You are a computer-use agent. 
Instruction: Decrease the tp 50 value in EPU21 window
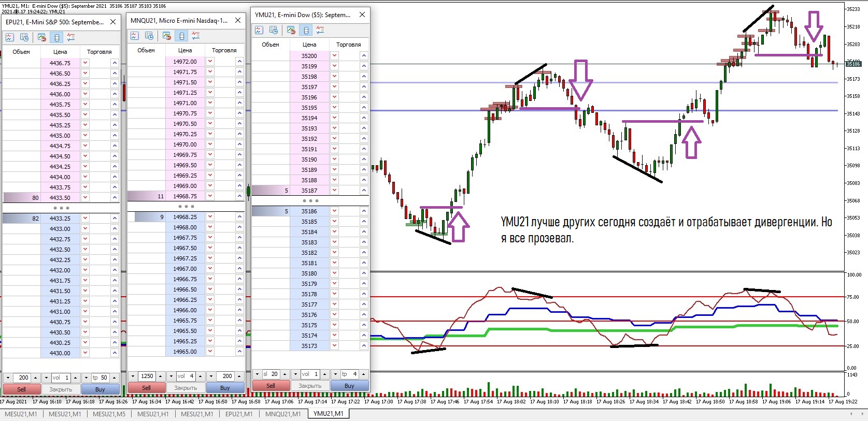coord(86,378)
